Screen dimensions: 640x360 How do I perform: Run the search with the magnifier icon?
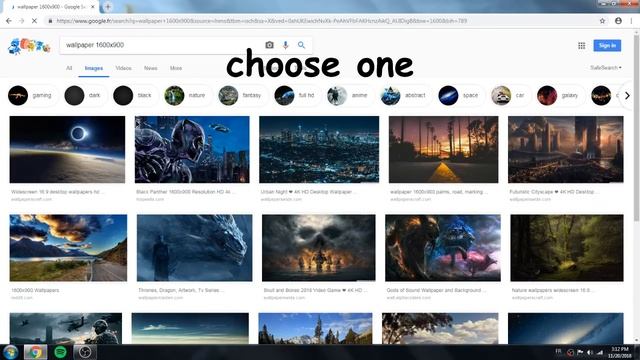pos(301,45)
